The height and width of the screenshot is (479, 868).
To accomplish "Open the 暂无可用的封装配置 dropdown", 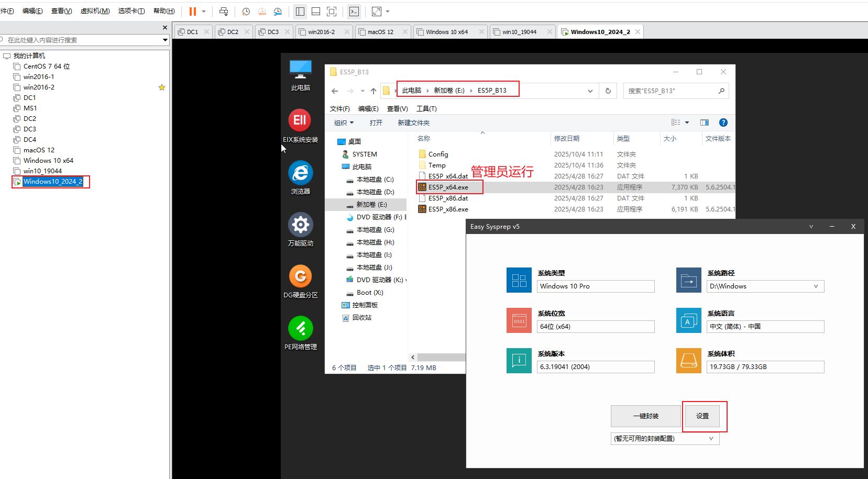I will tap(711, 439).
